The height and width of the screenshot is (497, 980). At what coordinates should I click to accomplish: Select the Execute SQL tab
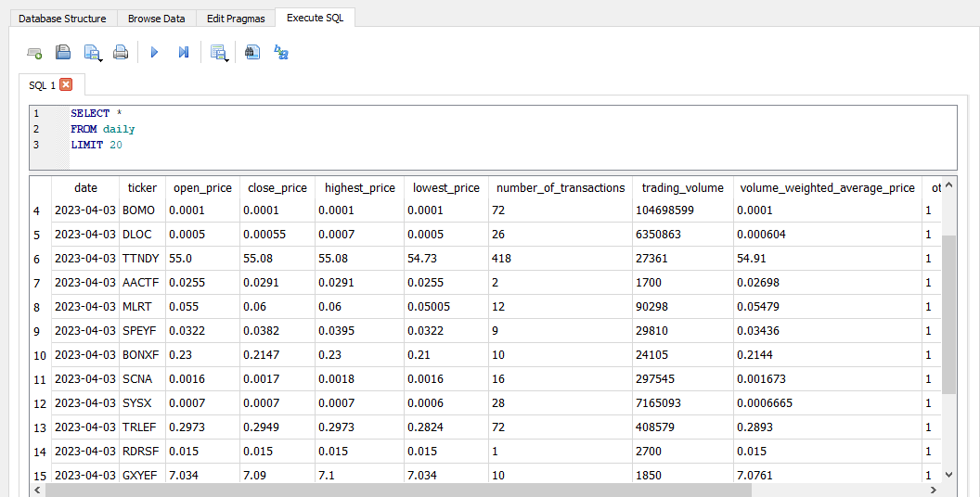coord(315,18)
